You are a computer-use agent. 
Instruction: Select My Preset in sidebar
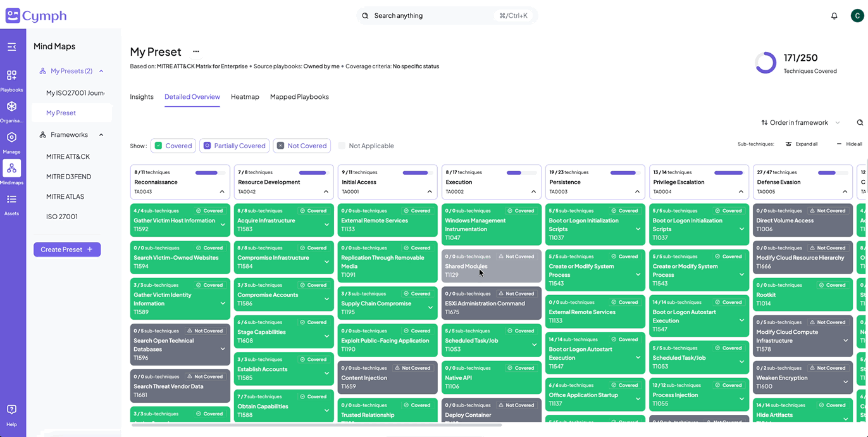pos(71,113)
